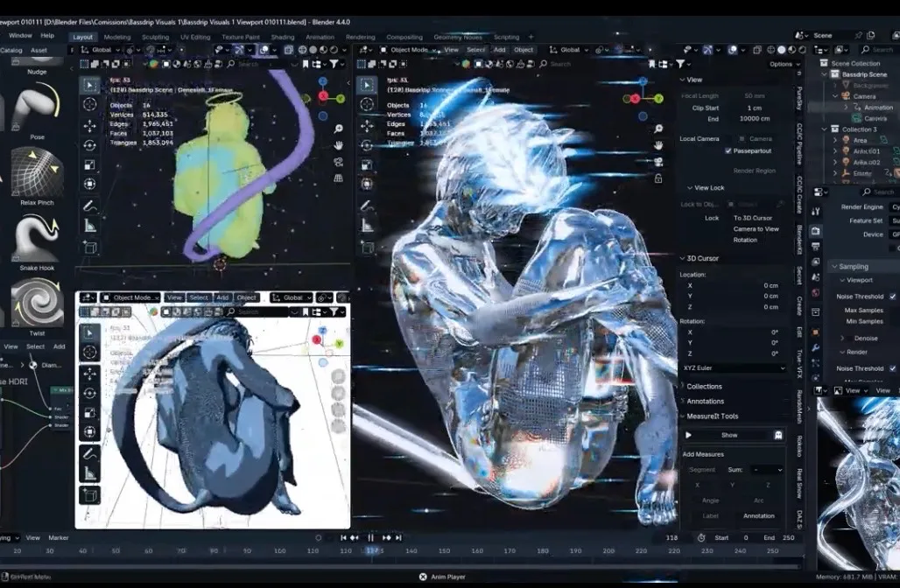Select the Rotate tool in the center viewport

(368, 145)
